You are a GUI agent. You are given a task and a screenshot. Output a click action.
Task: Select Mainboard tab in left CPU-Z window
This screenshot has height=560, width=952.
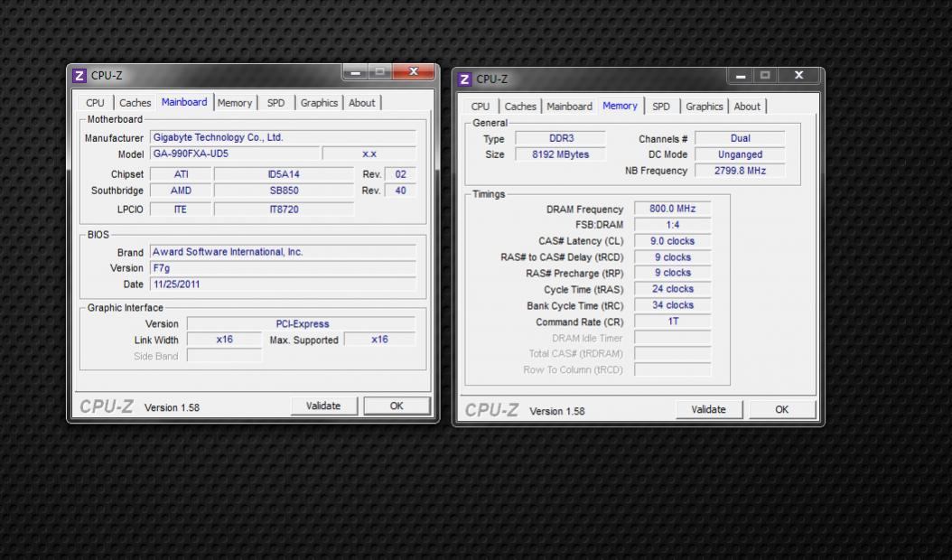tap(184, 102)
